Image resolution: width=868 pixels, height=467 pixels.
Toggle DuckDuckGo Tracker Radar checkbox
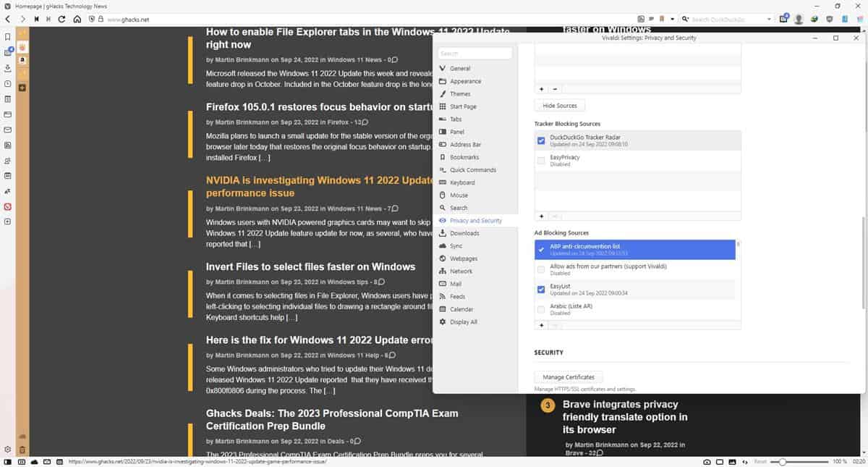541,140
